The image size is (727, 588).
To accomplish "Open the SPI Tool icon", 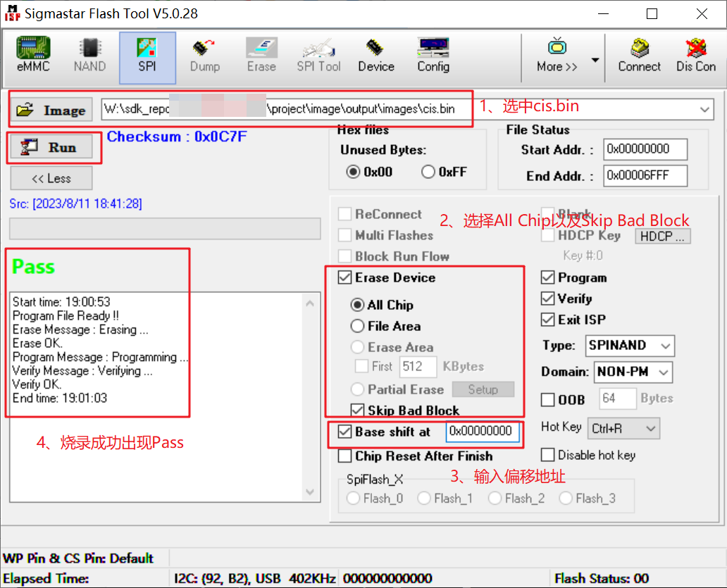I will [318, 55].
